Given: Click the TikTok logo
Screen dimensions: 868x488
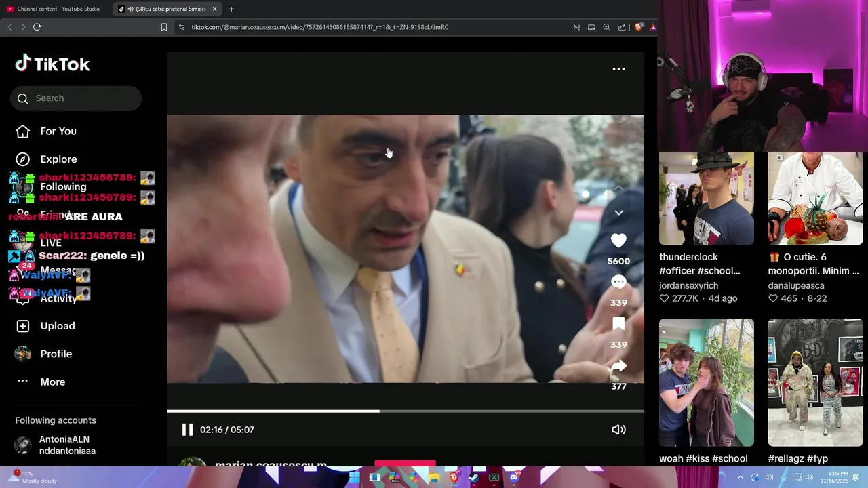Looking at the screenshot, I should pos(52,64).
